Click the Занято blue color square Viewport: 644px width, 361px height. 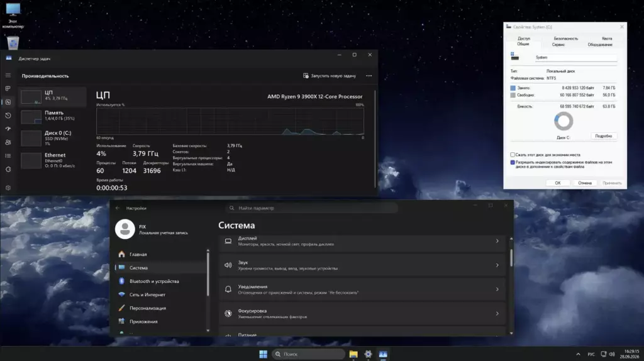pos(513,88)
